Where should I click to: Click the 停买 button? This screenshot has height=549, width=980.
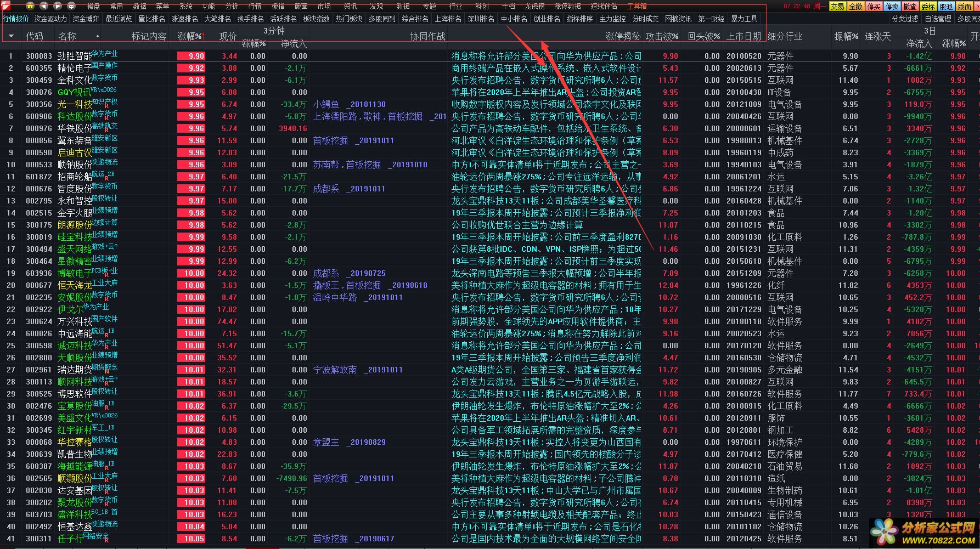(874, 7)
